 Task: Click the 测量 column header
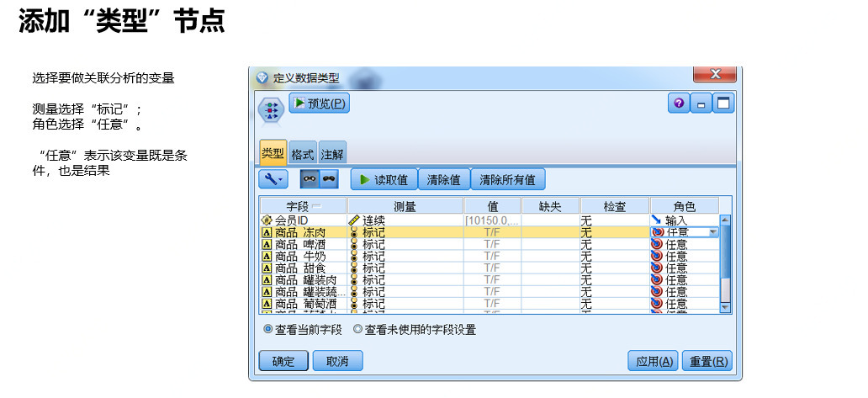pyautogui.click(x=405, y=206)
